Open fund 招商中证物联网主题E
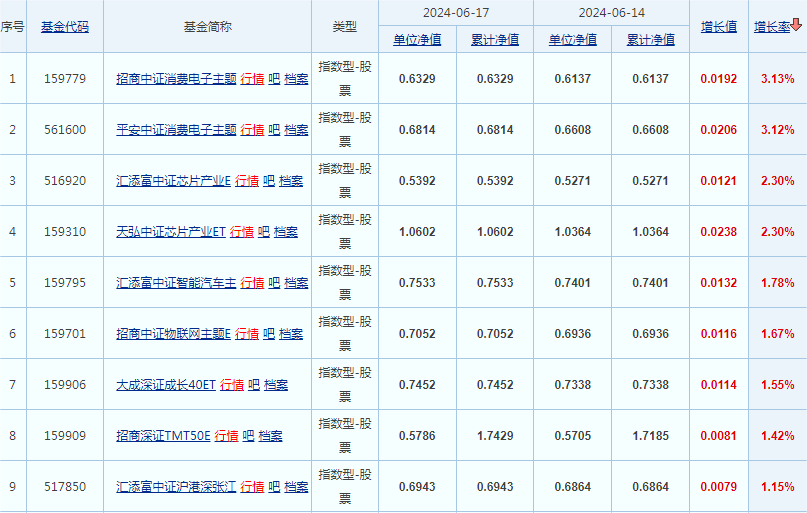Image resolution: width=807 pixels, height=513 pixels. [x=173, y=333]
